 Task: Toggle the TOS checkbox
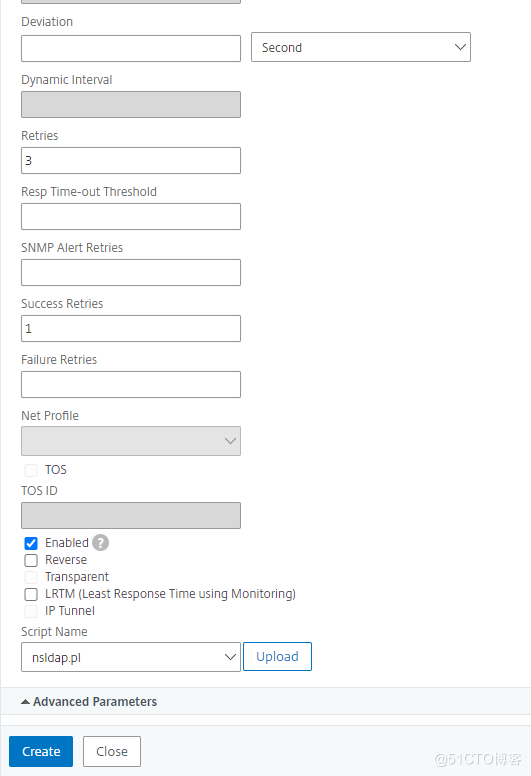click(x=31, y=470)
